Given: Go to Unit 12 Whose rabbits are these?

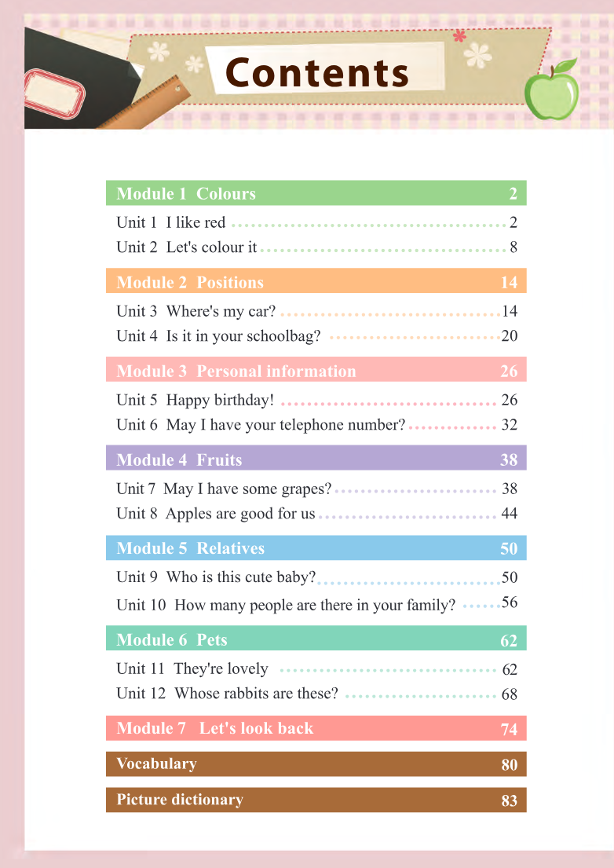Looking at the screenshot, I should (316, 694).
